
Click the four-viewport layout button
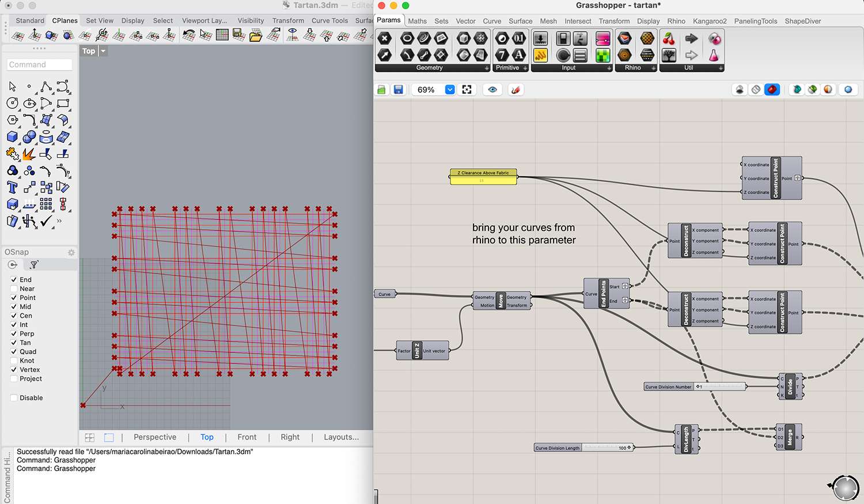pyautogui.click(x=90, y=438)
